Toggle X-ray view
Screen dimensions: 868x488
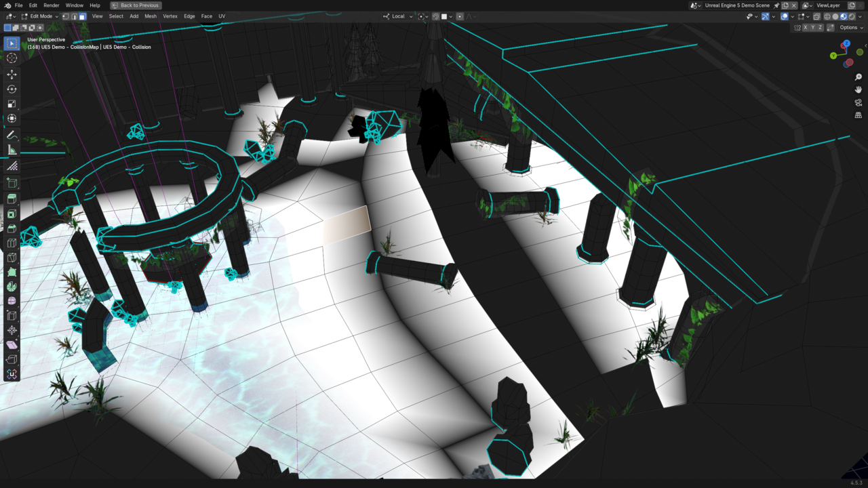pos(816,16)
